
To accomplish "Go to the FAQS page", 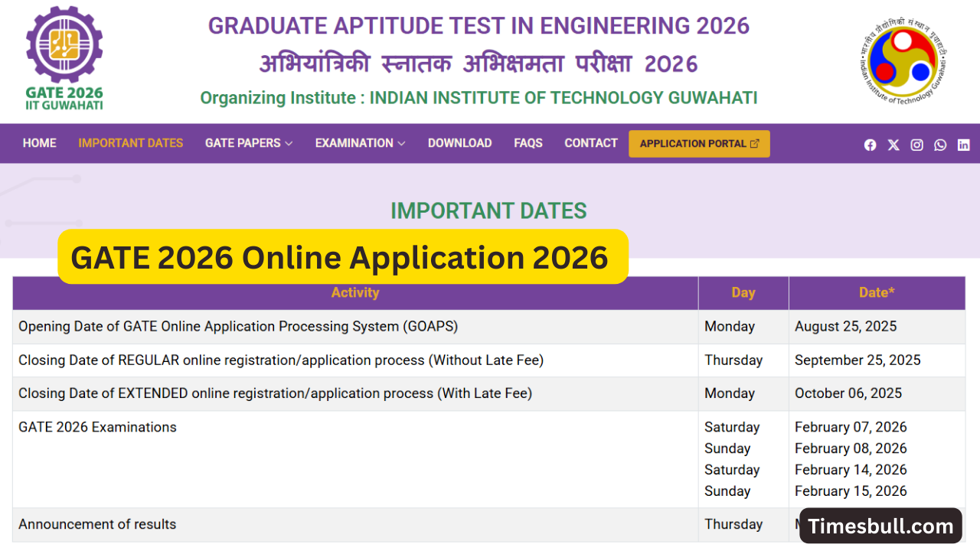I will (528, 143).
